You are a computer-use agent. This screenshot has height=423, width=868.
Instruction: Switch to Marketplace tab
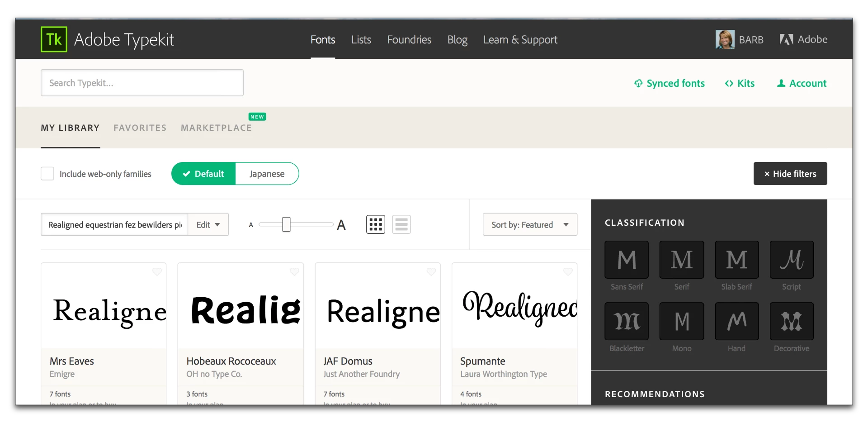point(216,128)
